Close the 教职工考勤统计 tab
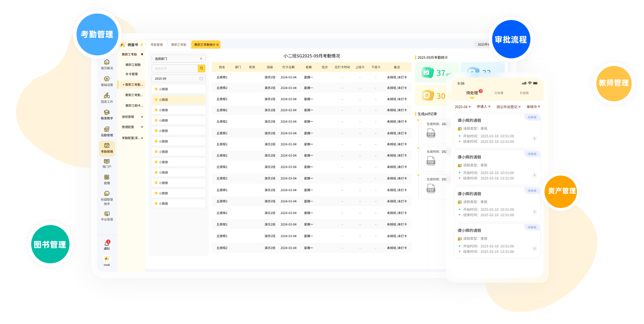The image size is (644, 324). point(218,45)
